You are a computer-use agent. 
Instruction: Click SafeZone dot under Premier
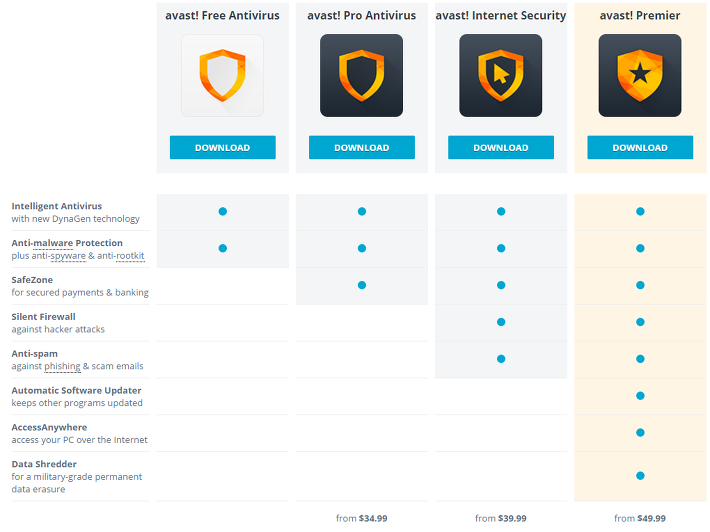pos(640,285)
